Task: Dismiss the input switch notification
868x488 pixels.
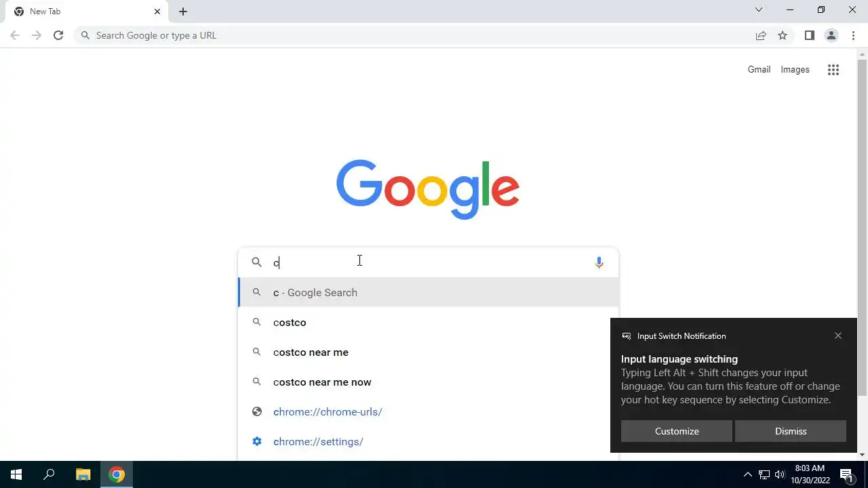Action: point(791,431)
